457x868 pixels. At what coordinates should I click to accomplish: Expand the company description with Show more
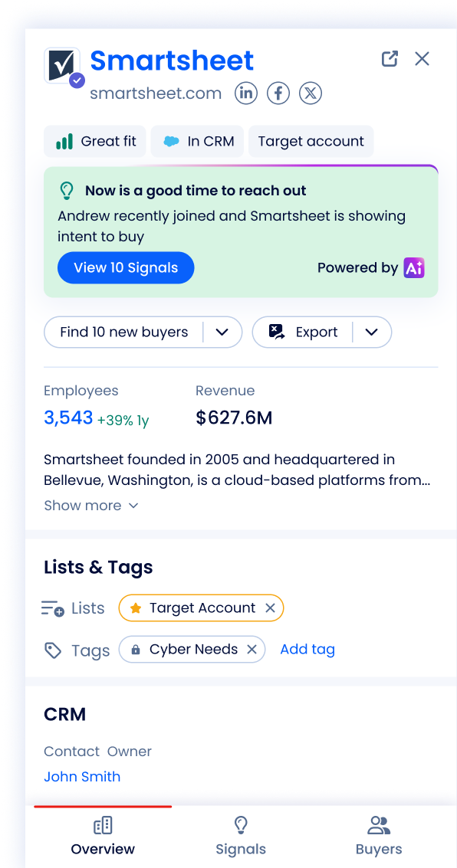91,505
